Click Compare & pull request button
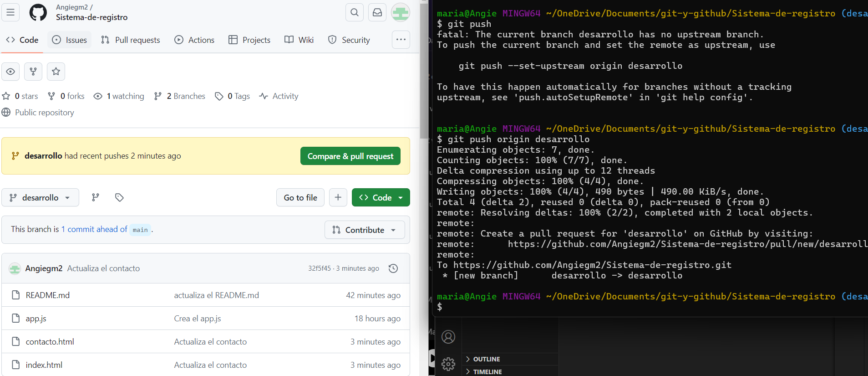 click(350, 156)
